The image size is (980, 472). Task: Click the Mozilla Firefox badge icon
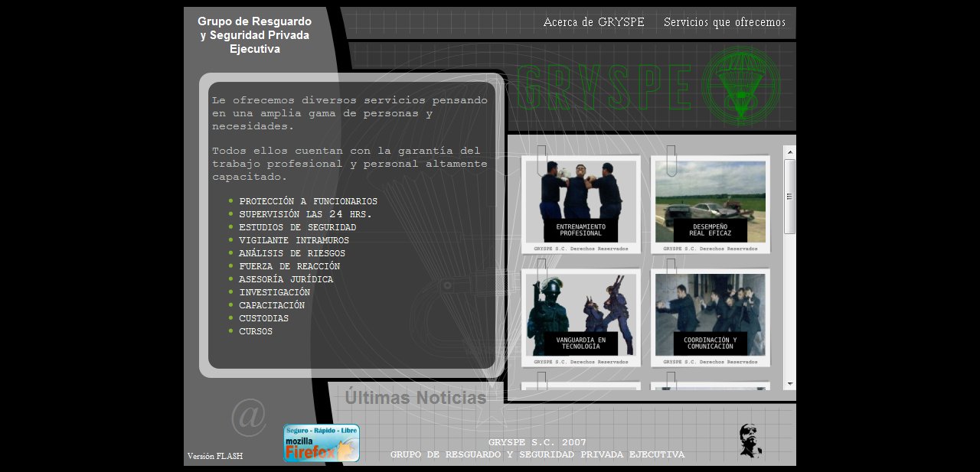(x=321, y=444)
